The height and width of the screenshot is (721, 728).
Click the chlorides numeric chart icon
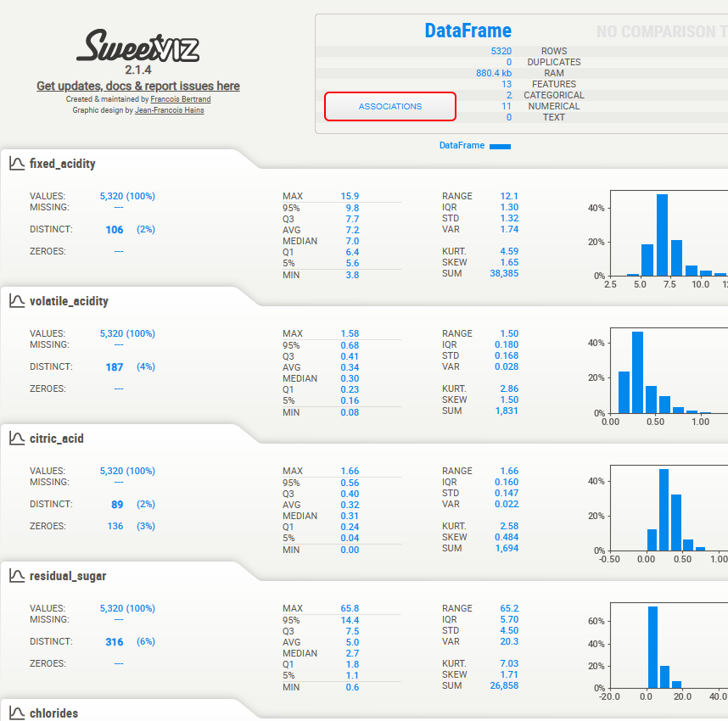tap(17, 713)
